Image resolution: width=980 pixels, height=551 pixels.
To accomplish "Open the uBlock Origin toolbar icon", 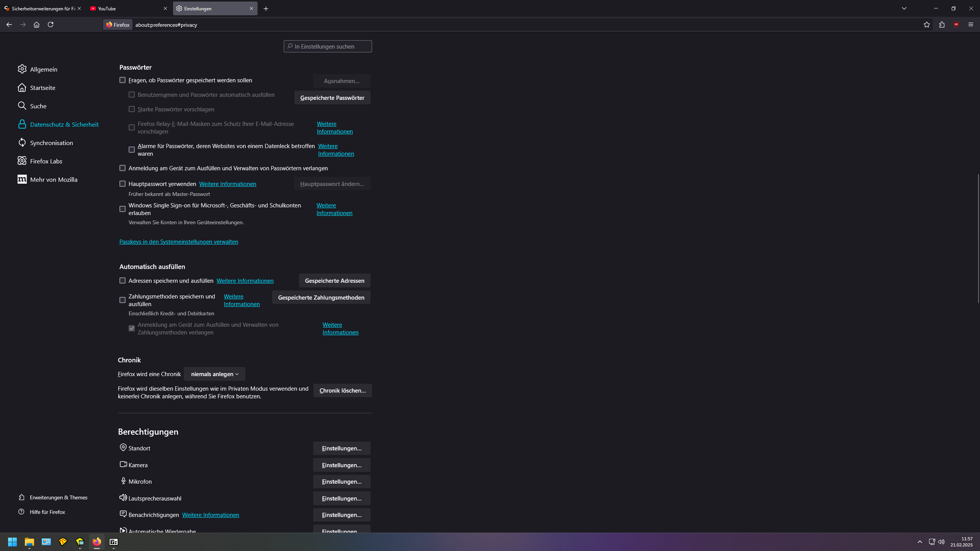I will click(x=955, y=24).
